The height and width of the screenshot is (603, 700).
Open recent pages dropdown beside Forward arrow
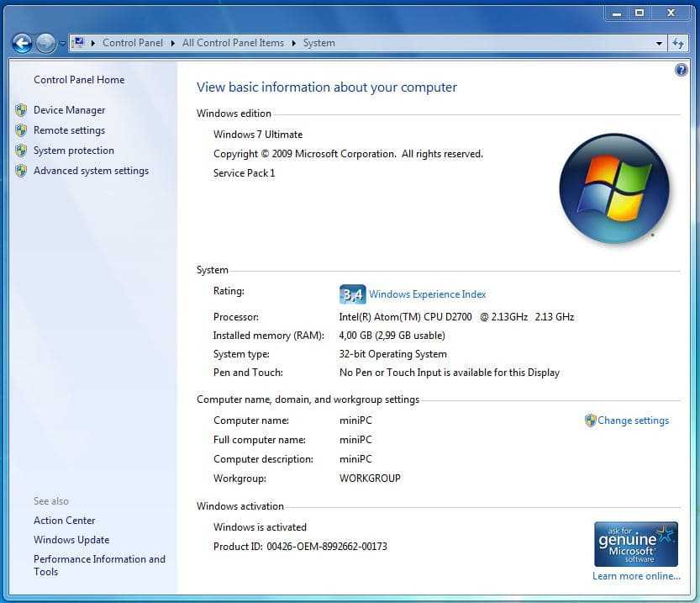tap(62, 44)
